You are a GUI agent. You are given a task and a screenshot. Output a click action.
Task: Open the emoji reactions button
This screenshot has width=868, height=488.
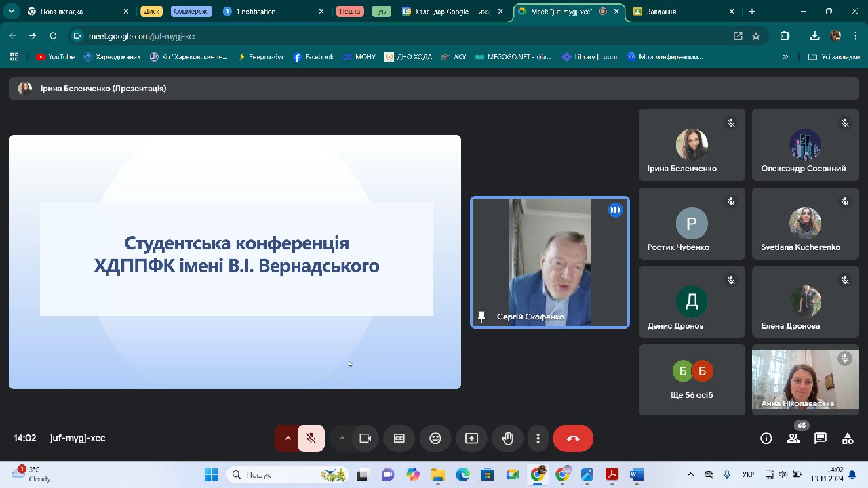435,439
